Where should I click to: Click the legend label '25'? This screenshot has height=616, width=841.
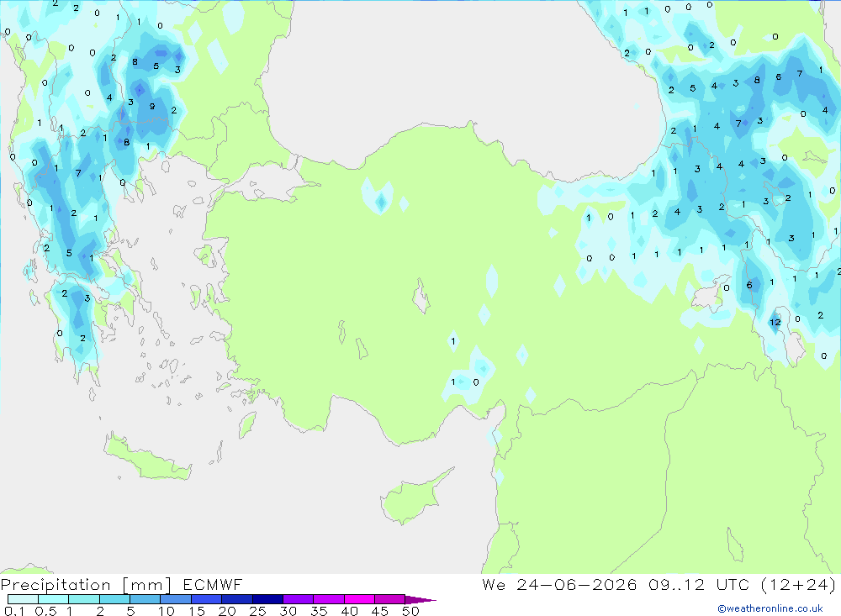click(258, 611)
